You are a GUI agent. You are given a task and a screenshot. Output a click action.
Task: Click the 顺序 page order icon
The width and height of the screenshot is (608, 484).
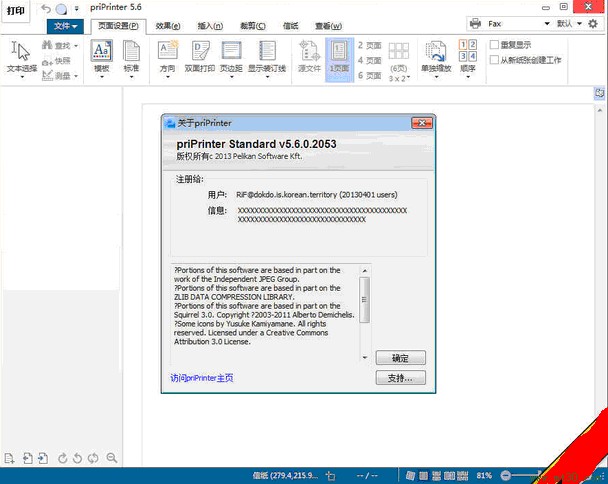[467, 57]
